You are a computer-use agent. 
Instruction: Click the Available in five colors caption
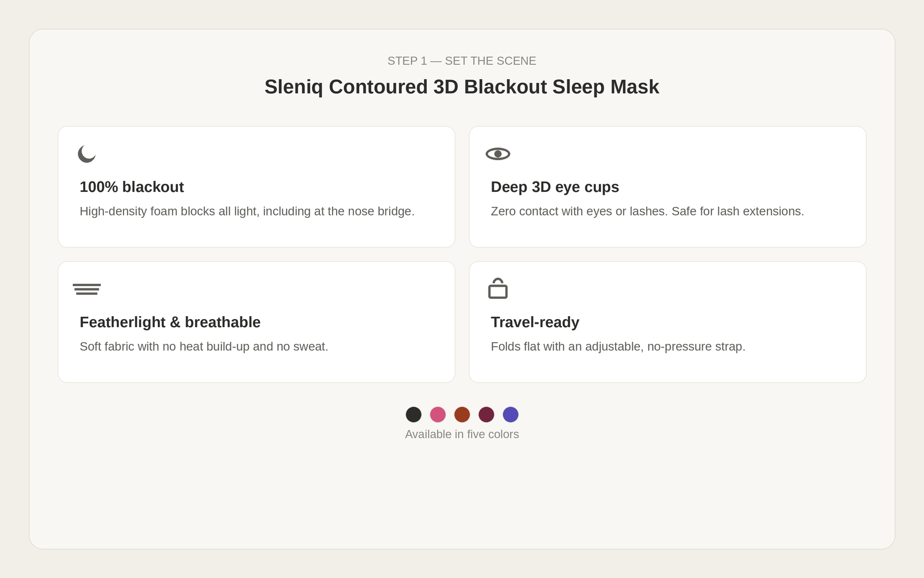tap(462, 434)
